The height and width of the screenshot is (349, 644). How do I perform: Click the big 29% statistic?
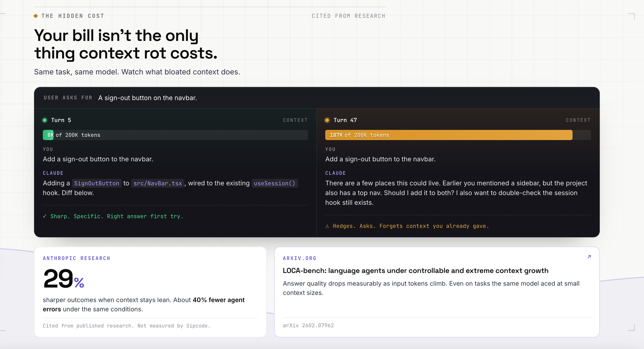[x=64, y=279]
